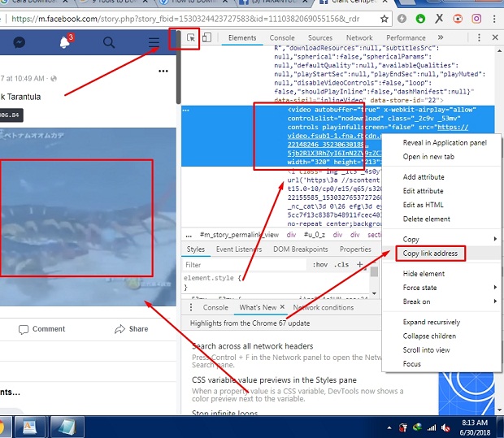Screen dimensions: 504x438
Task: Click the Share button on post
Action: (132, 329)
